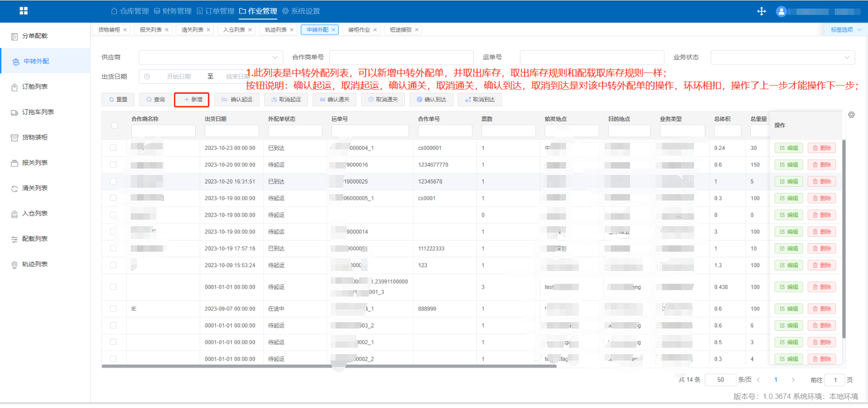Click the table column settings gear icon
Viewport: 868px width, 408px height.
(x=851, y=115)
